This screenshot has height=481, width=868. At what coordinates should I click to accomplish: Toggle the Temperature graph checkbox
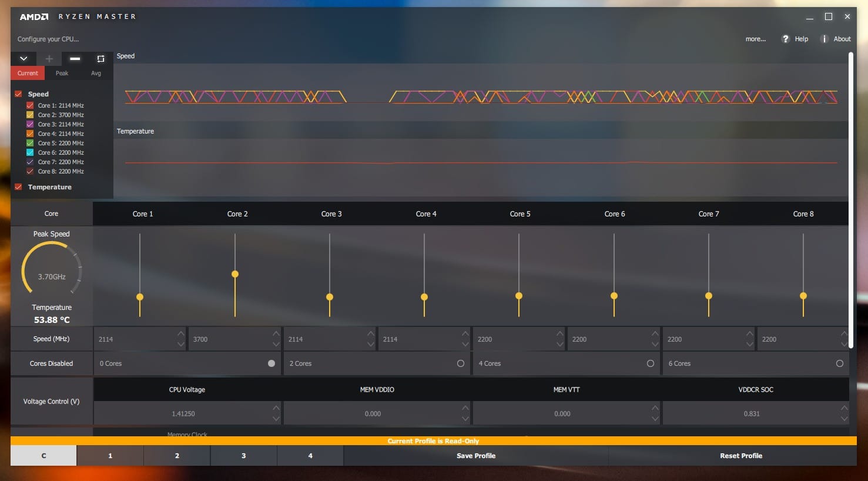18,187
